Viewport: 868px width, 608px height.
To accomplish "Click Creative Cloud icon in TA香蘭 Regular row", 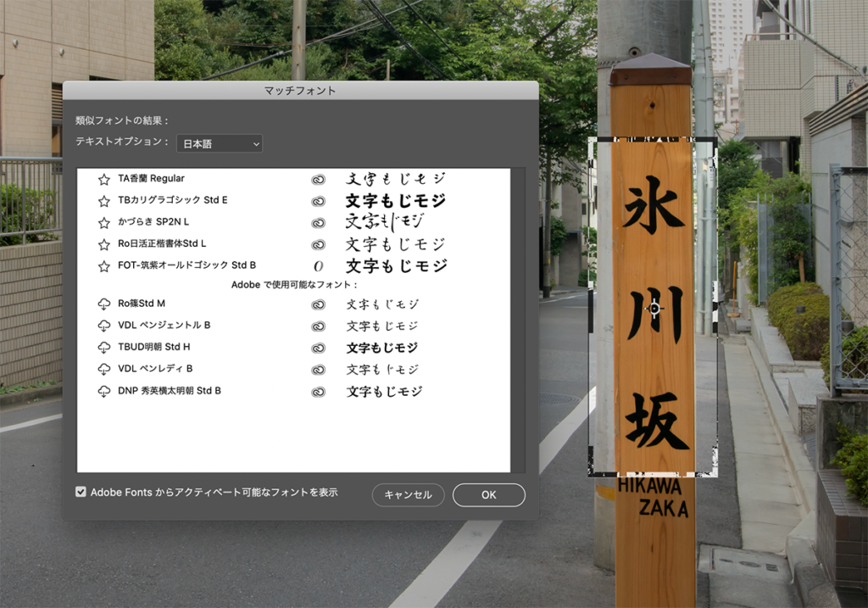I will click(x=319, y=180).
